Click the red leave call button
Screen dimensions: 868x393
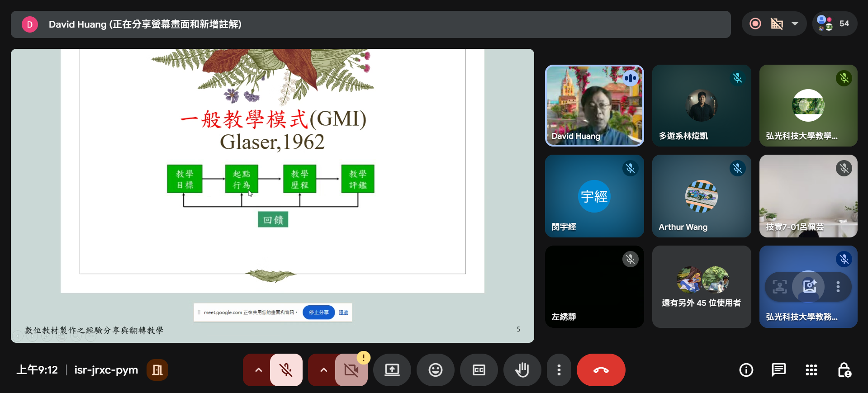coord(601,370)
